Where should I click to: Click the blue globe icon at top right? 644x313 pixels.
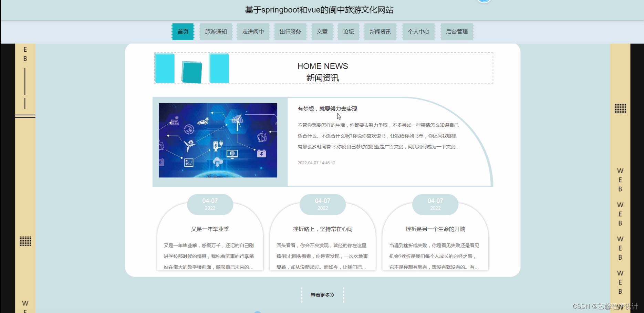tap(484, 1)
